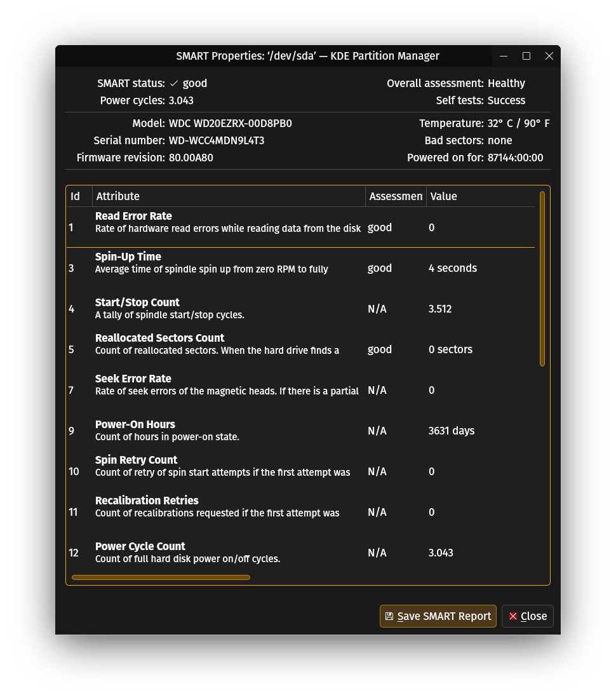Click the serial number WD-WCC4MDN9L4T3
This screenshot has height=700, width=616.
click(x=217, y=140)
